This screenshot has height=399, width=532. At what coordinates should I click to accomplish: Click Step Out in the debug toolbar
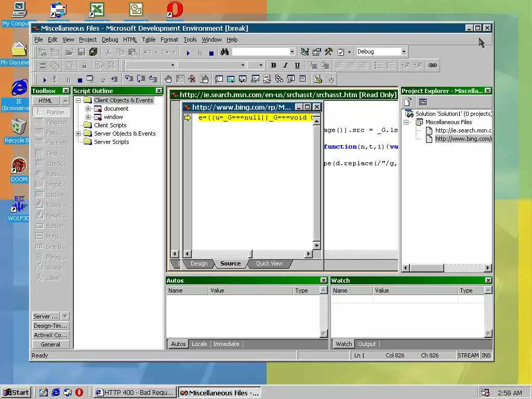coord(153,79)
